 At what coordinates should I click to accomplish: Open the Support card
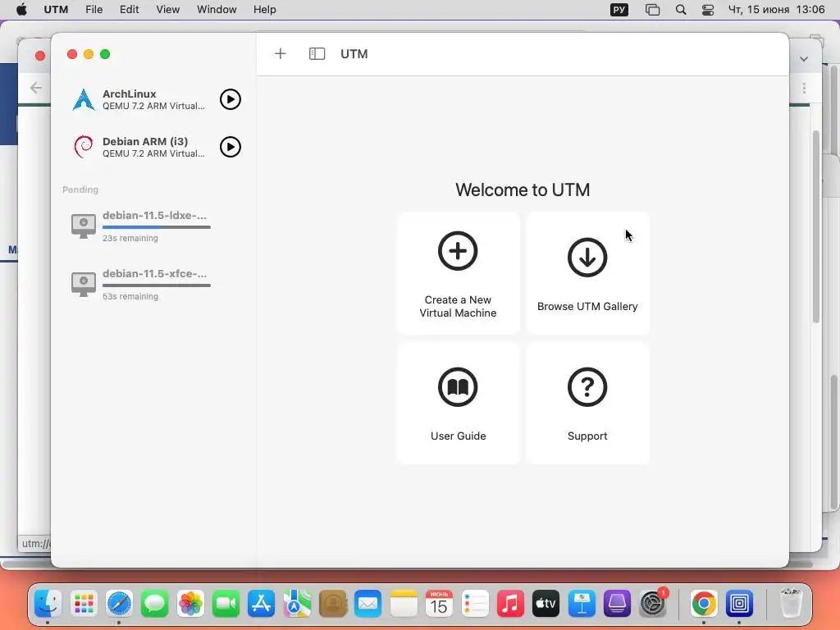(x=587, y=404)
